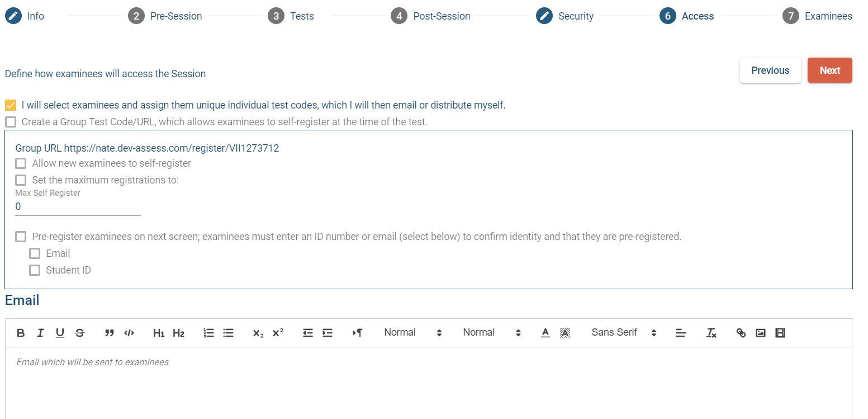Clear text formatting
The image size is (868, 419).
click(711, 333)
